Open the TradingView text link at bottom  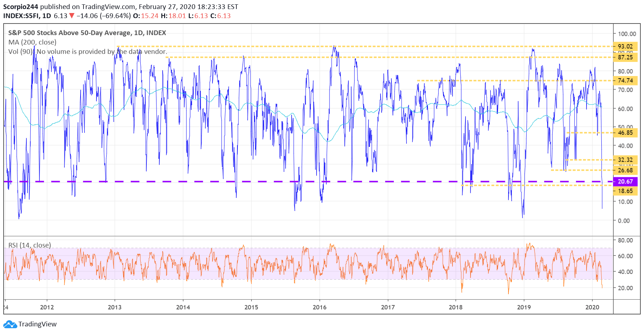38,324
